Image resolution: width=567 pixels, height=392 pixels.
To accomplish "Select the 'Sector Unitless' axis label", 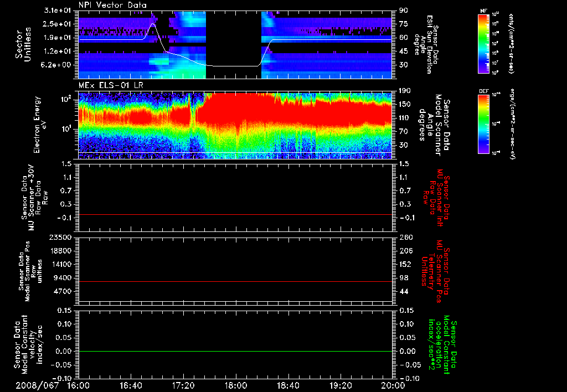I will tap(23, 44).
